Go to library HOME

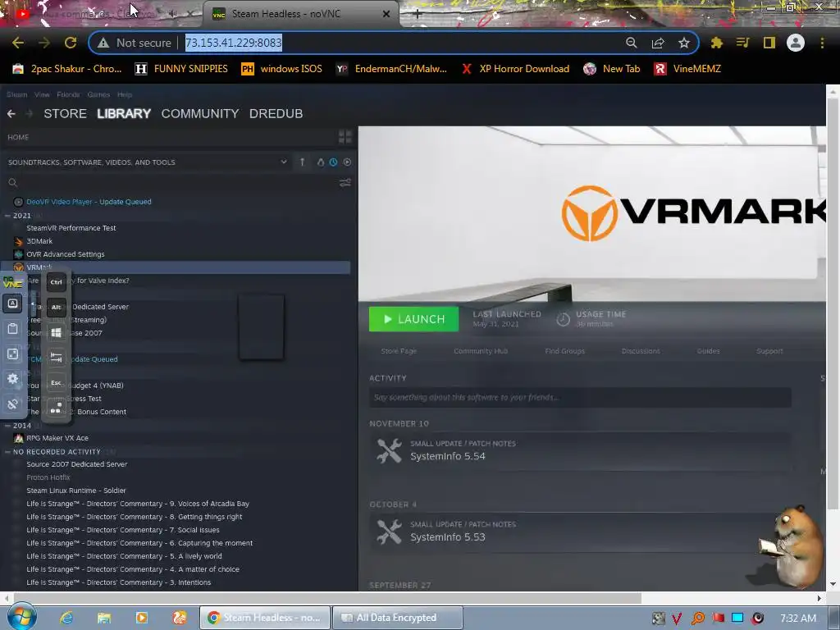click(18, 137)
